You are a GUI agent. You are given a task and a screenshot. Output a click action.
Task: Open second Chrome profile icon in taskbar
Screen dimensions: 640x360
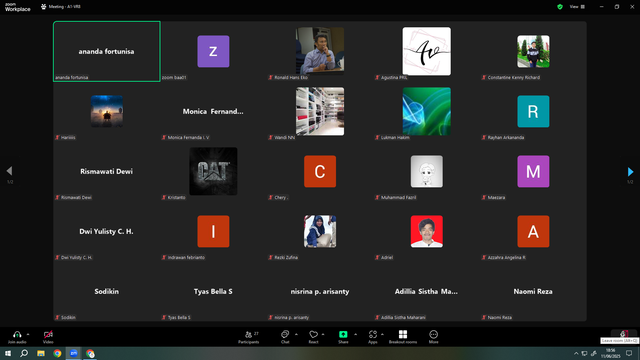click(90, 353)
